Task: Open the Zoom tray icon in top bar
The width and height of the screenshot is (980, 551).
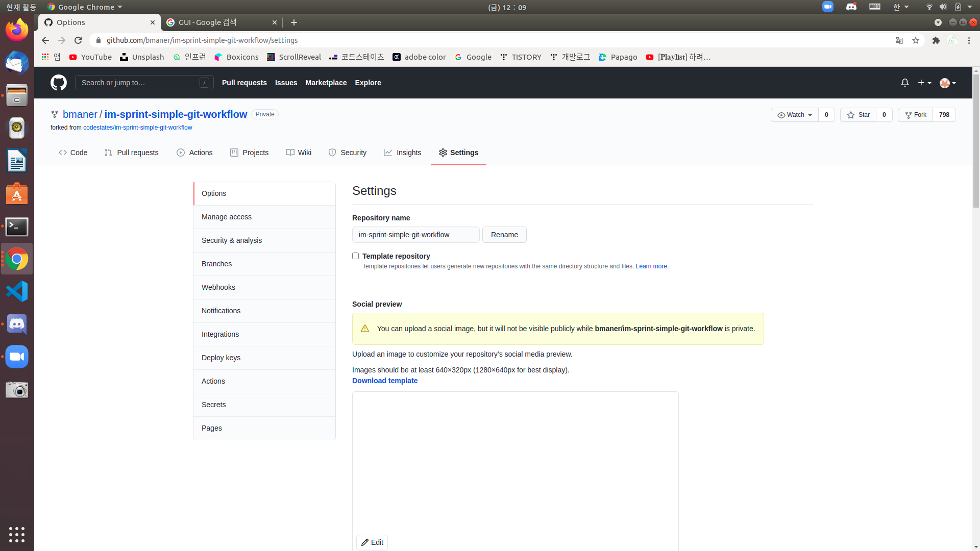Action: (827, 7)
